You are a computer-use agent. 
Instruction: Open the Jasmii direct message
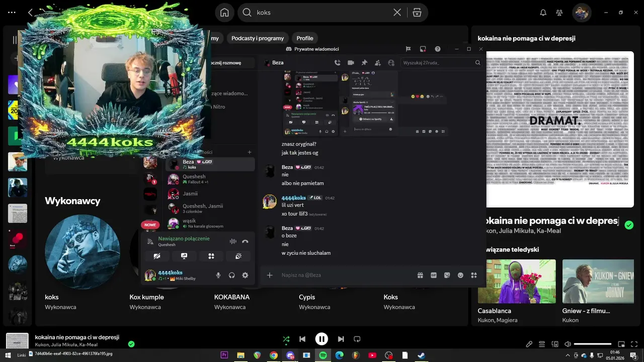(x=210, y=194)
